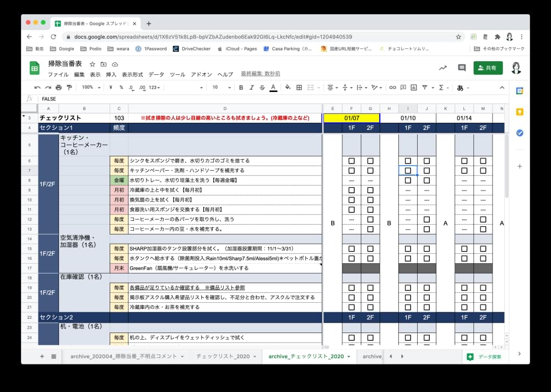Image resolution: width=551 pixels, height=392 pixels.
Task: Toggle bold text formatting
Action: click(241, 88)
